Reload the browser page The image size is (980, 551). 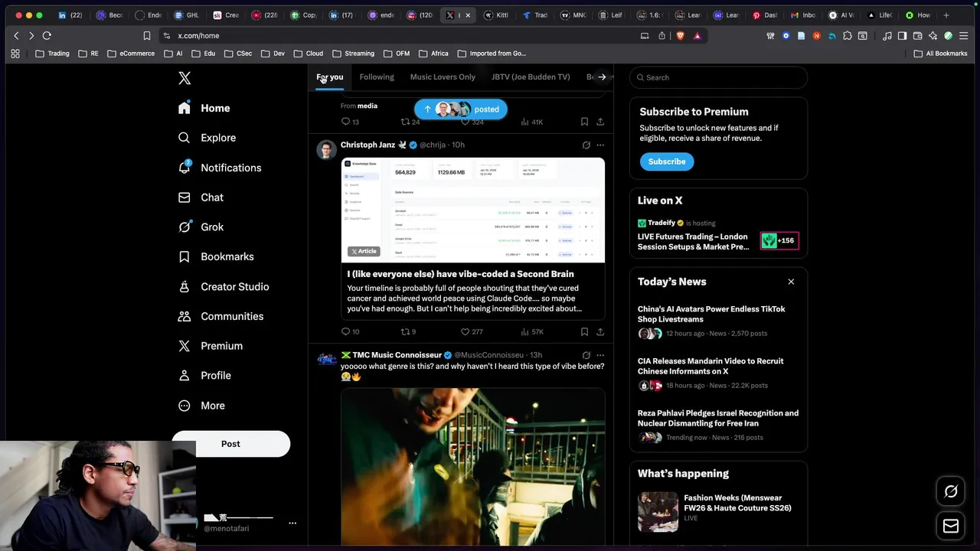click(47, 35)
